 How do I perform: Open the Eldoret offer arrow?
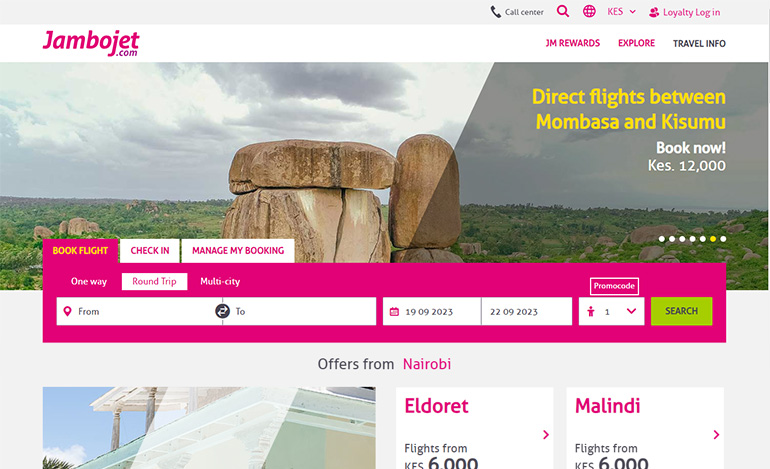pyautogui.click(x=546, y=435)
